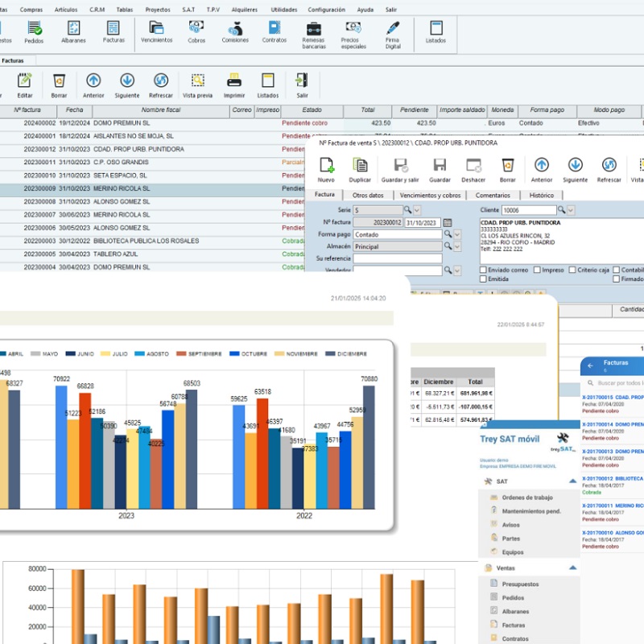Open Vista previa in list toolbar
Screen dimensions: 644x644
click(197, 85)
